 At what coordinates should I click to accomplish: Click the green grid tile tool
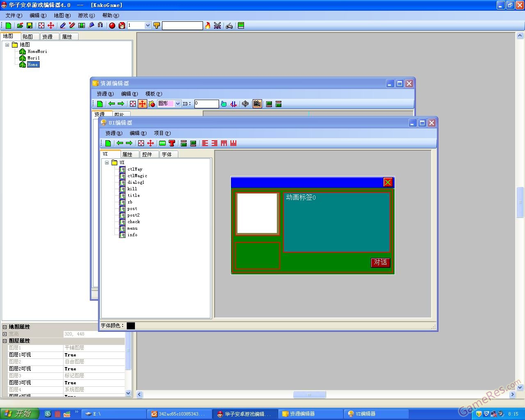[x=82, y=25]
